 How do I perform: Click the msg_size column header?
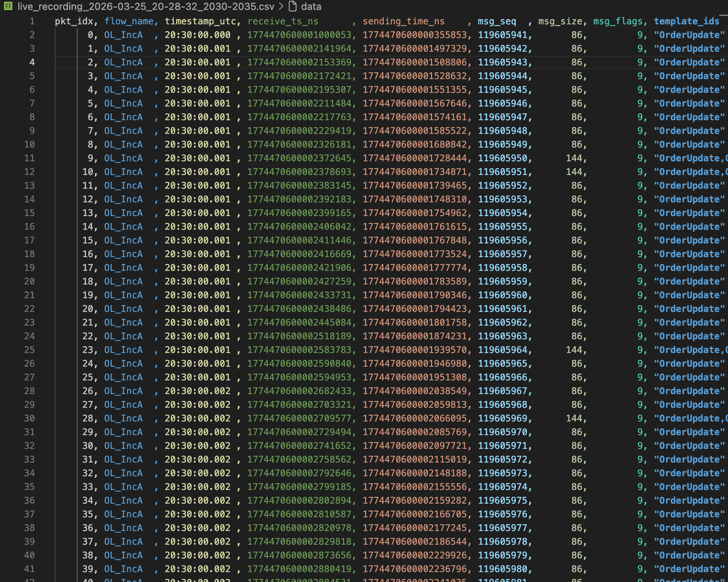pyautogui.click(x=560, y=21)
